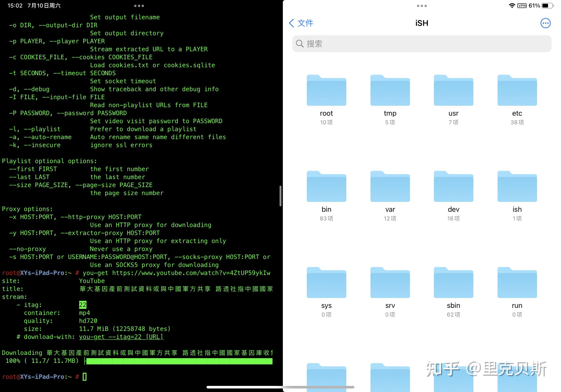Open the var folder

click(390, 187)
